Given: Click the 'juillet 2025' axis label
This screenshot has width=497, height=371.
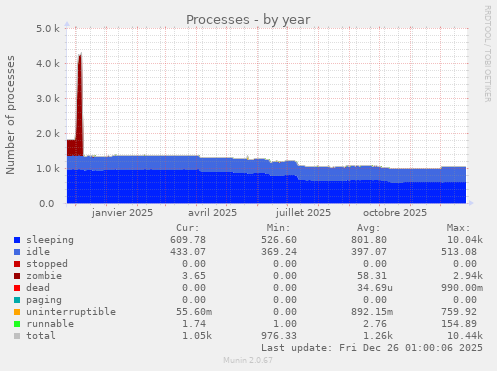Looking at the screenshot, I should coord(303,213).
